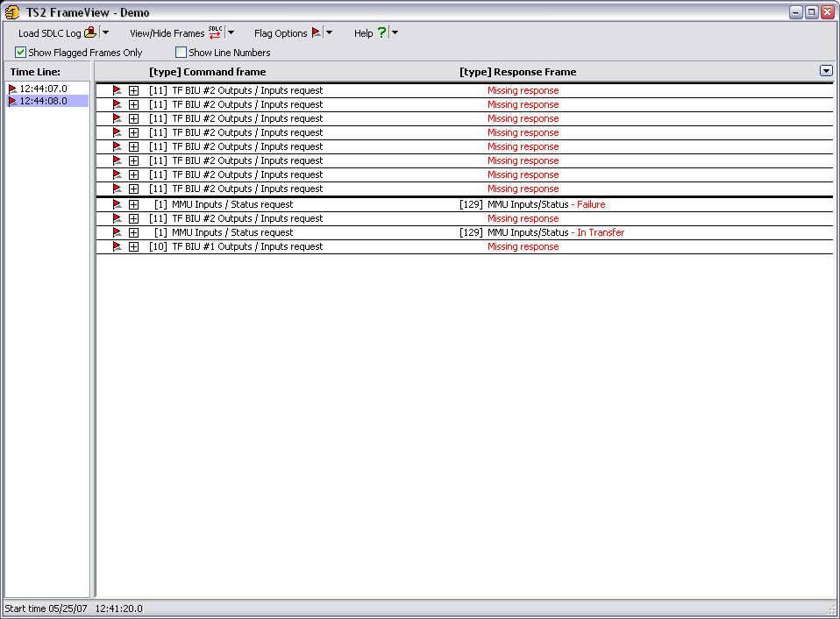The image size is (840, 619).
Task: Click the flag icon on the TF BIU #1 row
Action: 117,246
